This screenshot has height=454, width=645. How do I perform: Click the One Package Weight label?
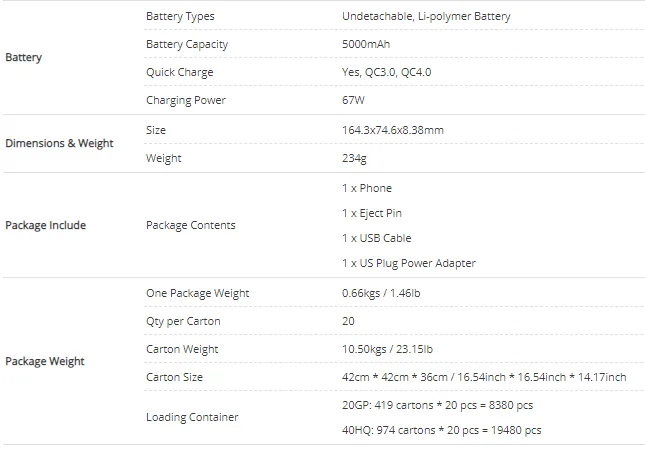pyautogui.click(x=197, y=293)
